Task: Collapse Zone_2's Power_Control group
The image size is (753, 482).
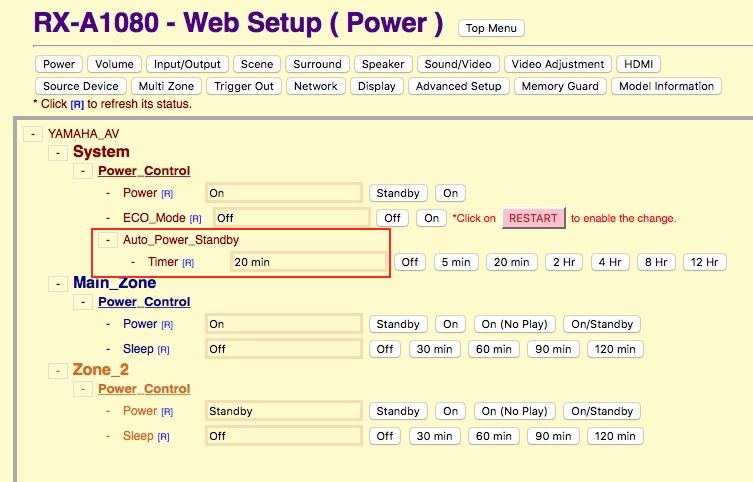Action: tap(83, 389)
